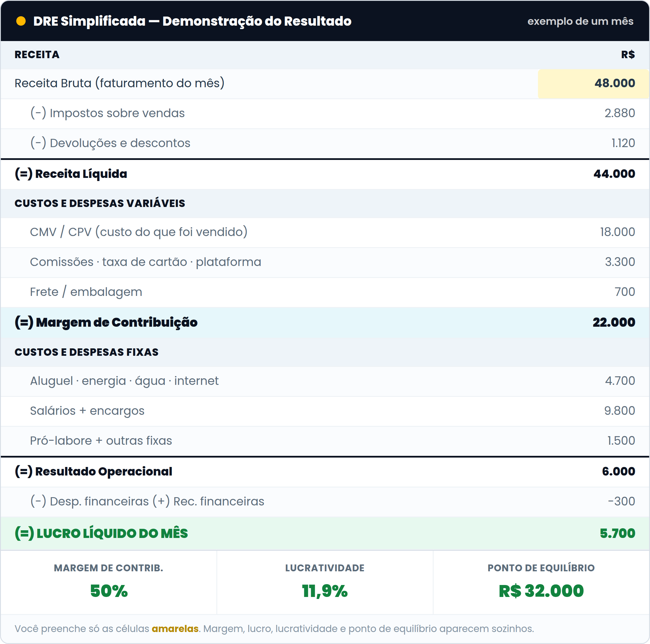Image resolution: width=650 pixels, height=644 pixels.
Task: Select 'Pró-labore + outras fixas' label
Action: (101, 440)
